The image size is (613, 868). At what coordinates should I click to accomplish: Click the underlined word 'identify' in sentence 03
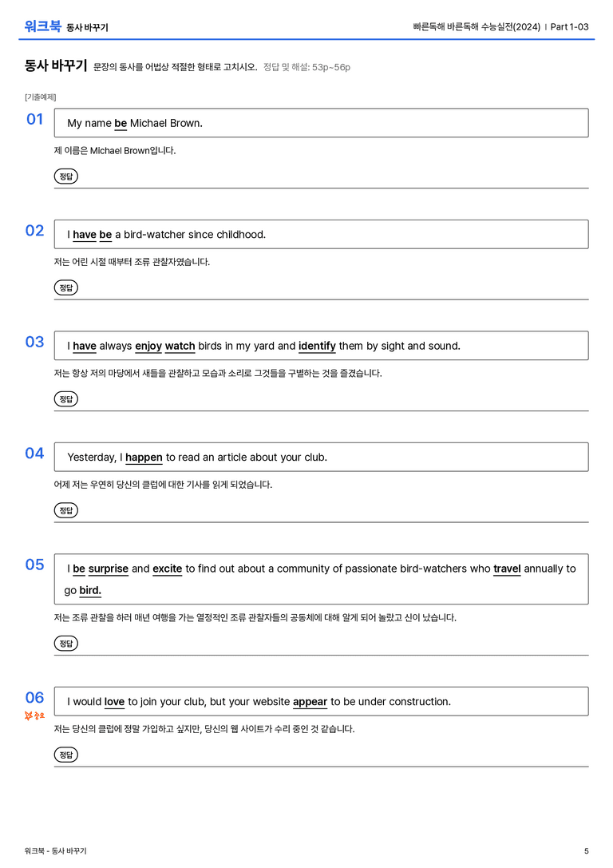click(317, 346)
